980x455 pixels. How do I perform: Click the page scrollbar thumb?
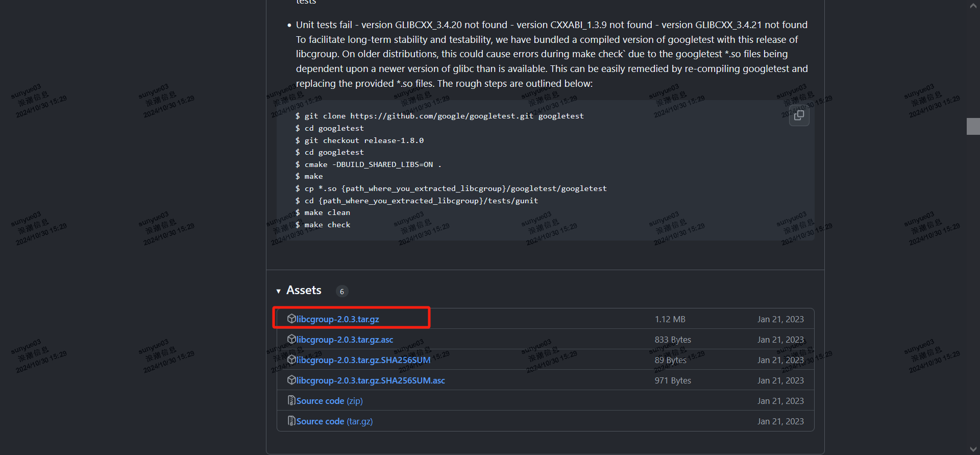coord(973,126)
